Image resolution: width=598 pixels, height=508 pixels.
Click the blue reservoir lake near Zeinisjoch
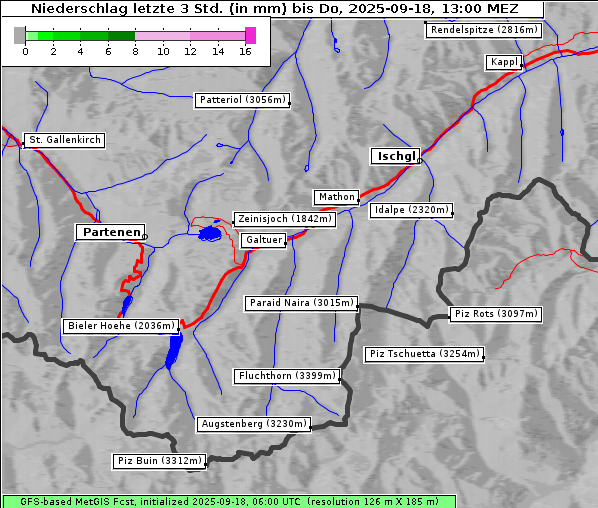[x=210, y=233]
